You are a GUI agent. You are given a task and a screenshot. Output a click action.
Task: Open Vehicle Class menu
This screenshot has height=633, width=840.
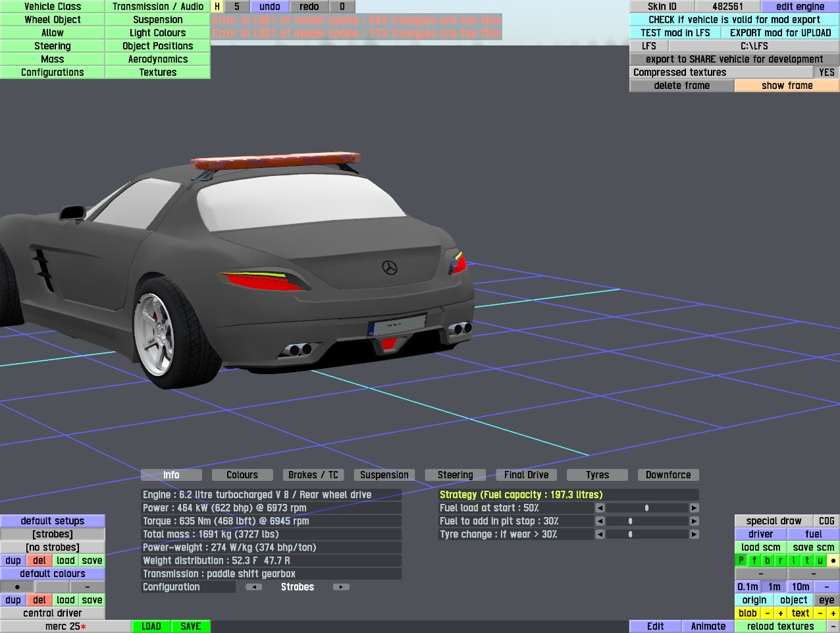click(53, 7)
